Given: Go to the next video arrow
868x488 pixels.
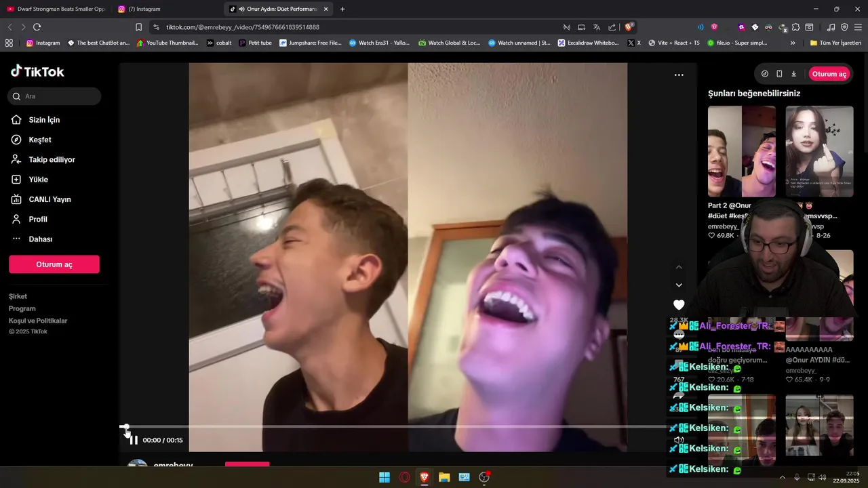Looking at the screenshot, I should tap(679, 285).
